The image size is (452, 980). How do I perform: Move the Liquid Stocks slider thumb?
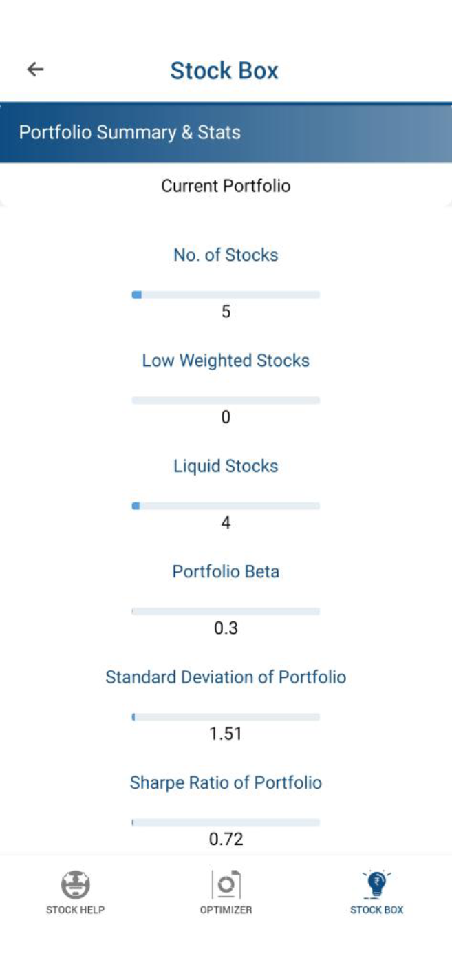(x=135, y=505)
